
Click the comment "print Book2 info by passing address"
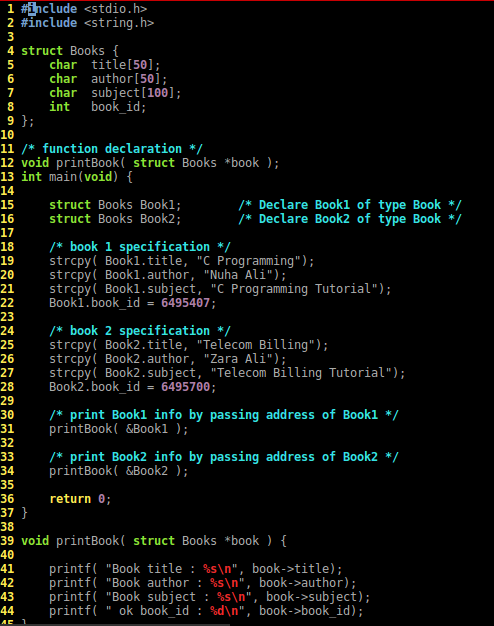(x=224, y=456)
